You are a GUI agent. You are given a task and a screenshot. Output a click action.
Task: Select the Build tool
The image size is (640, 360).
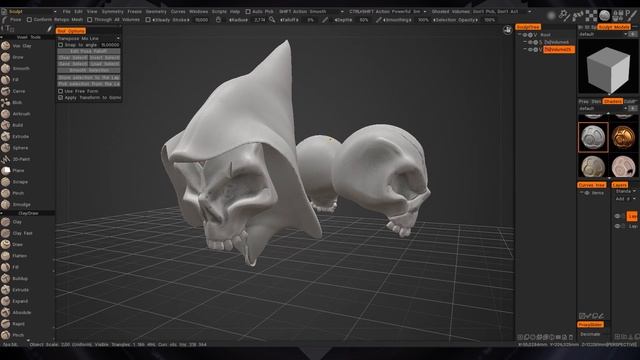pyautogui.click(x=13, y=125)
